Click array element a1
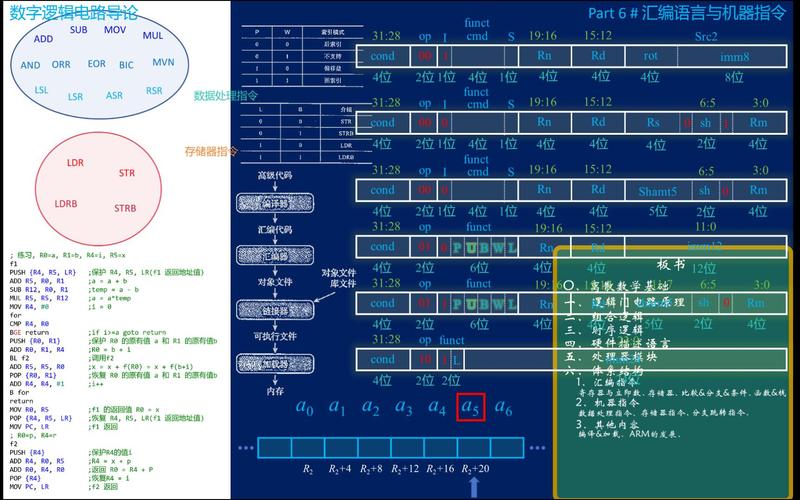The image size is (800, 500). (337, 407)
